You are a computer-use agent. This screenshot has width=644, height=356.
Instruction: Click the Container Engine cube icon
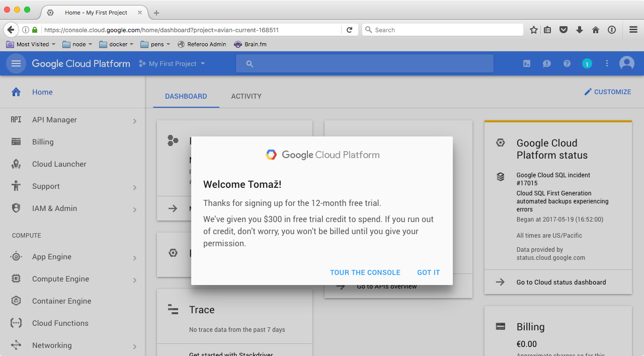coord(16,301)
